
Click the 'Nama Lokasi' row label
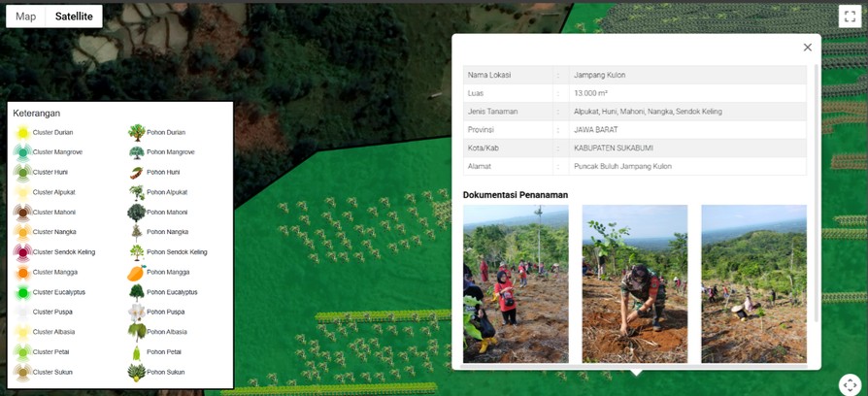point(489,75)
